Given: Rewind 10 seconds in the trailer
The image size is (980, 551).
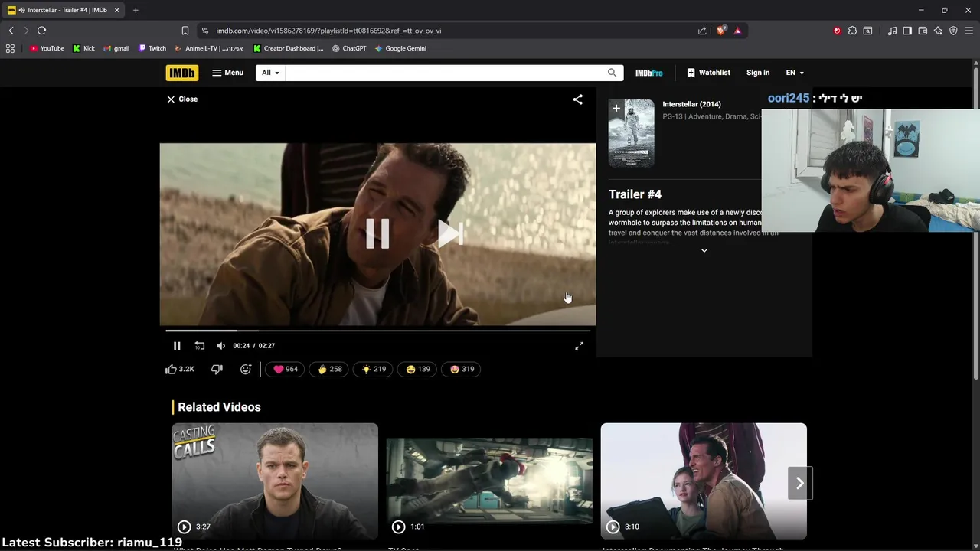Looking at the screenshot, I should pyautogui.click(x=199, y=346).
